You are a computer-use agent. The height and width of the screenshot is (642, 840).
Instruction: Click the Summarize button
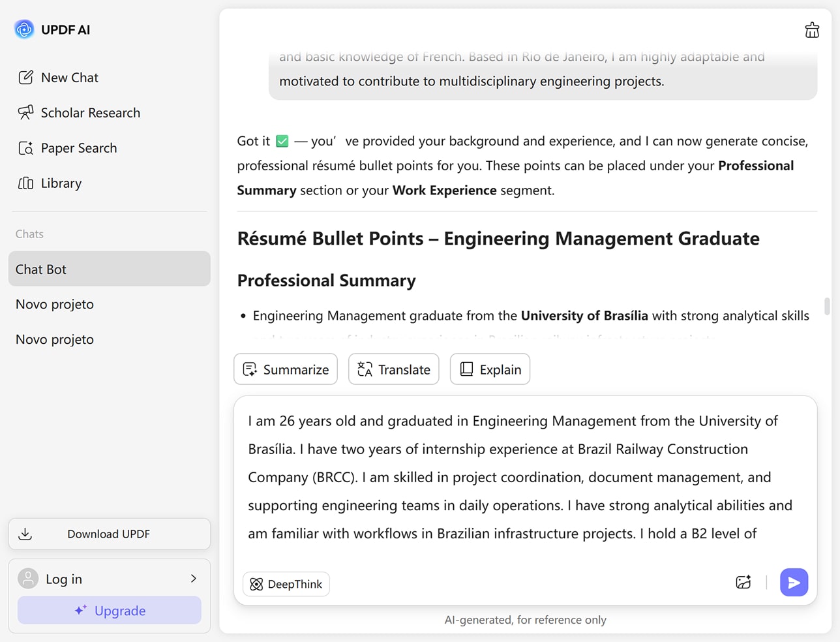click(x=286, y=369)
